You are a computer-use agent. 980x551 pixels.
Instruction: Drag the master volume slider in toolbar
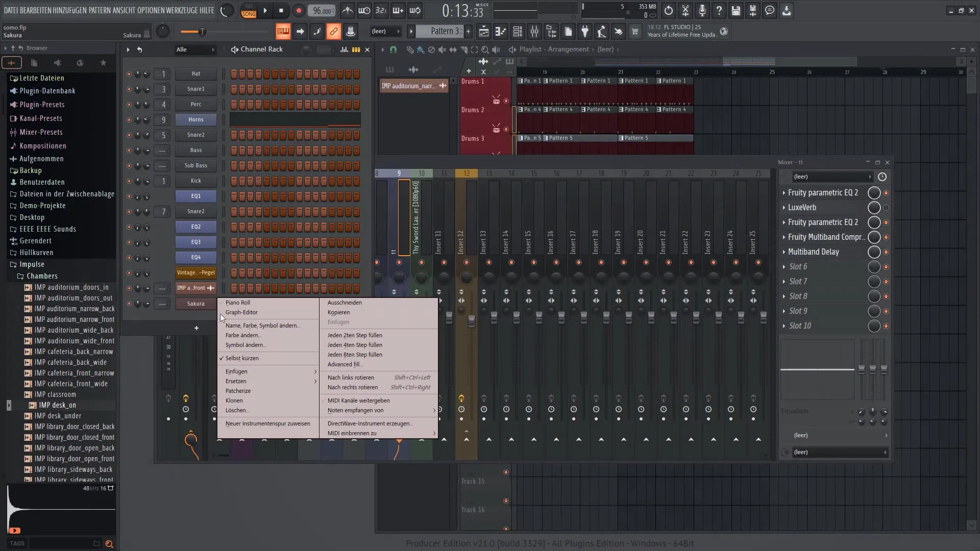coord(201,32)
